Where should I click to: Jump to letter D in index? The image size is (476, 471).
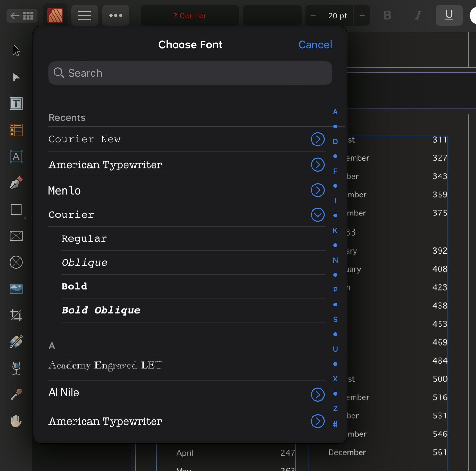pyautogui.click(x=335, y=142)
